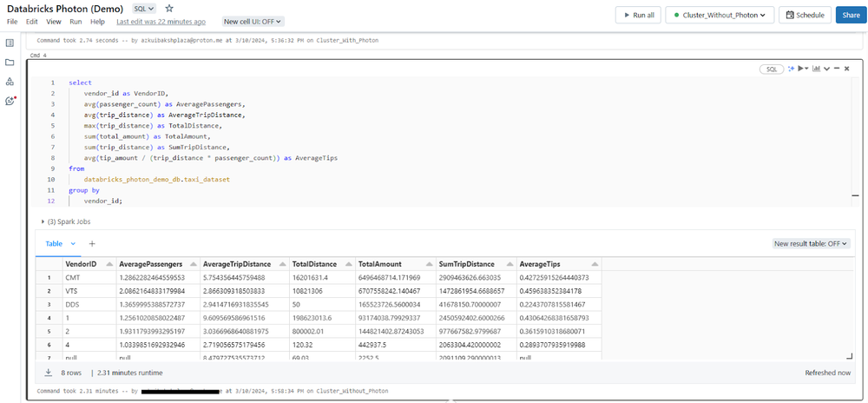
Task: Open the Run menu
Action: 76,22
